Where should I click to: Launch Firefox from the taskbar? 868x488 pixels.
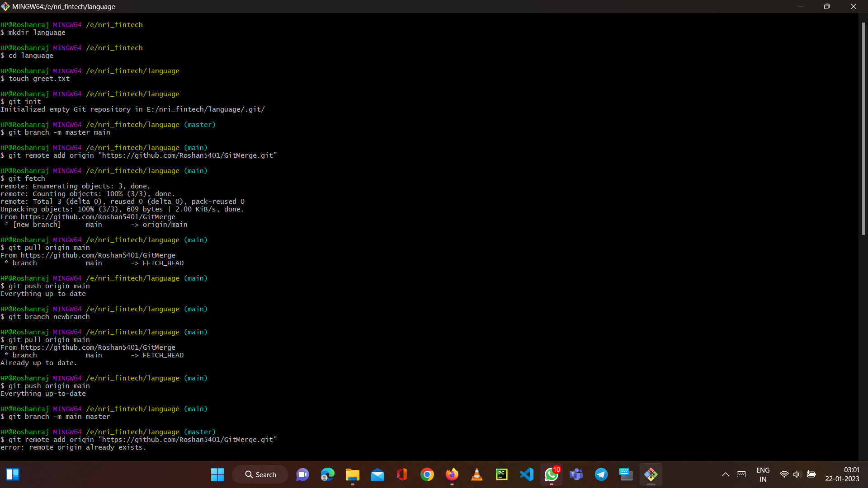tap(452, 474)
